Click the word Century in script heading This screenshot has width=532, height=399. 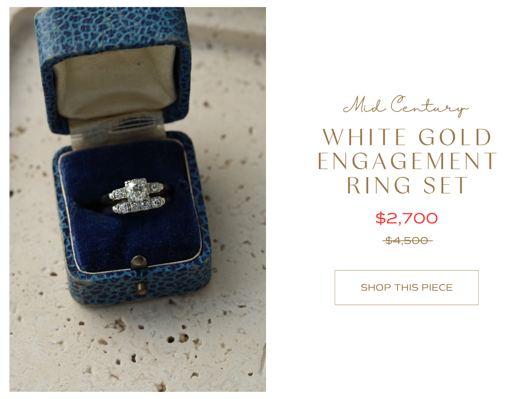pyautogui.click(x=429, y=106)
